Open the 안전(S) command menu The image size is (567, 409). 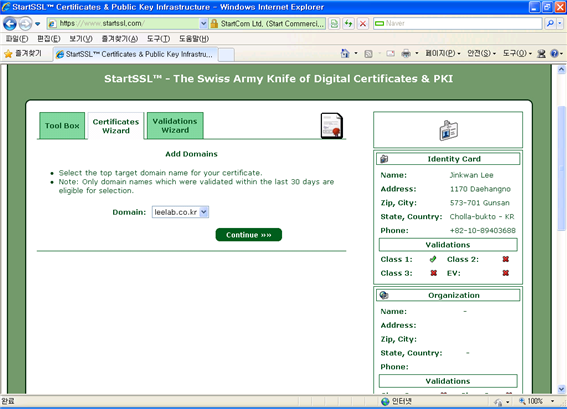tap(481, 54)
